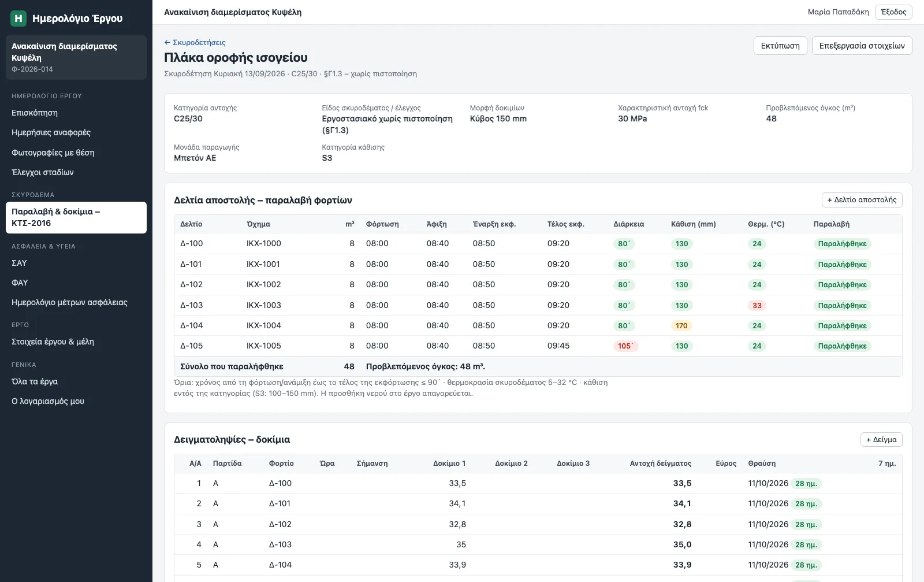The height and width of the screenshot is (582, 924).
Task: Click the Εκτύπωση button
Action: 780,46
